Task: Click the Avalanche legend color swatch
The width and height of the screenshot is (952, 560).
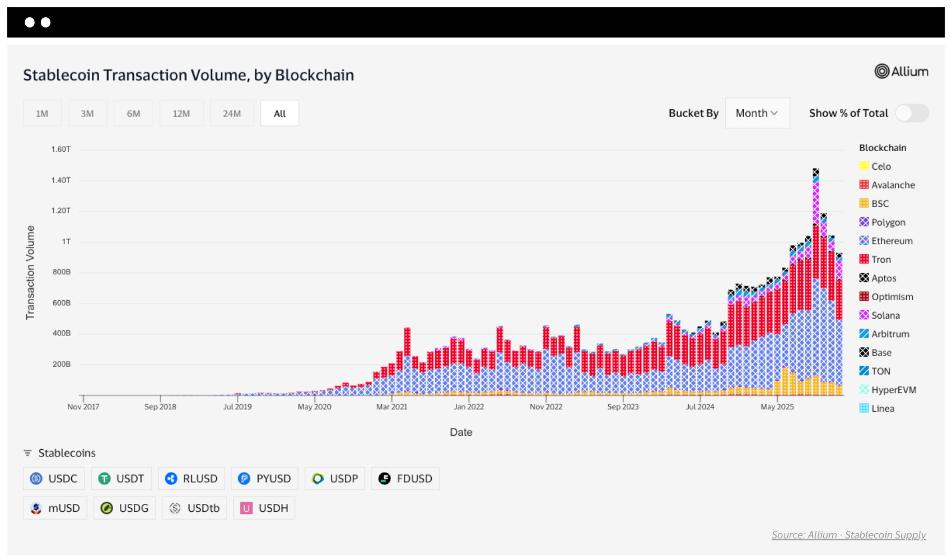Action: 864,185
